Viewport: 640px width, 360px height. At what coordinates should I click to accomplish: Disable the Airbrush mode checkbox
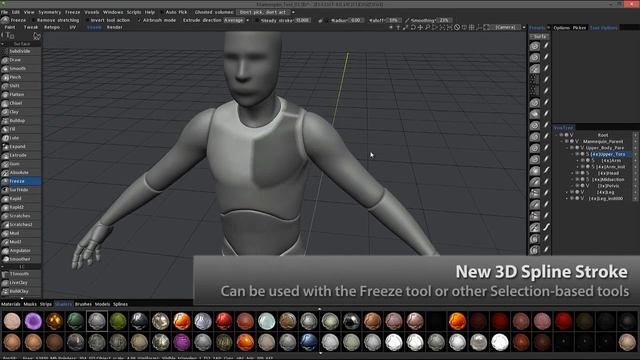139,20
